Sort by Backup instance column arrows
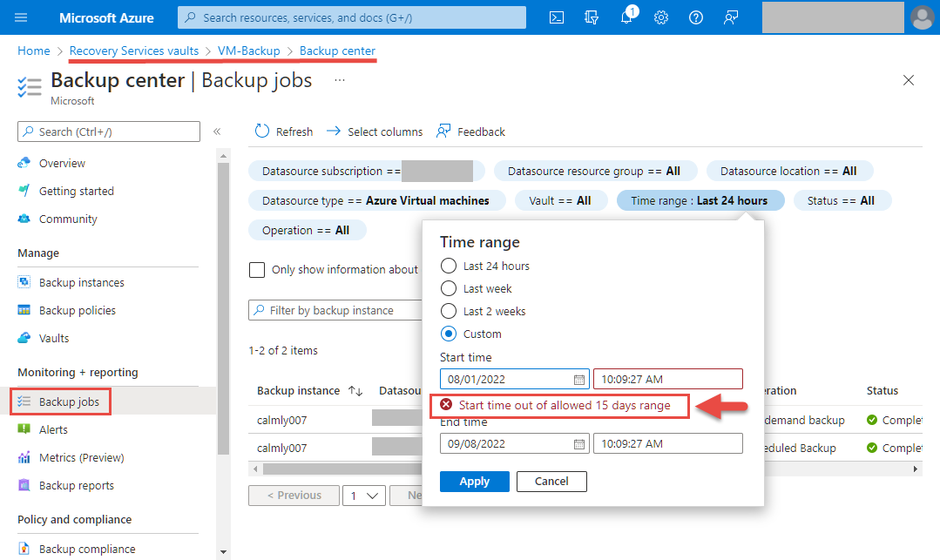Viewport: 940px width, 560px height. pyautogui.click(x=355, y=391)
